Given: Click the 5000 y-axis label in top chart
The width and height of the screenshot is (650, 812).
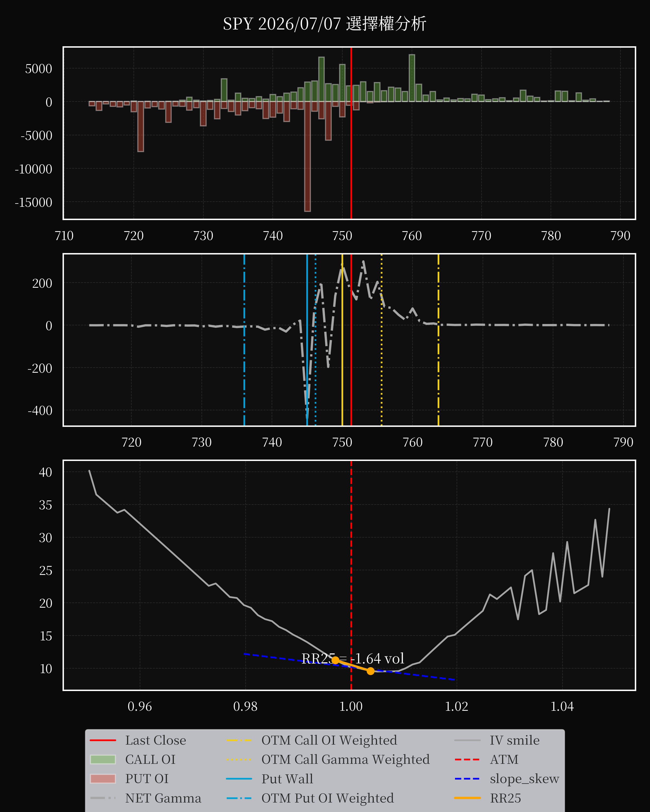Looking at the screenshot, I should (x=38, y=69).
